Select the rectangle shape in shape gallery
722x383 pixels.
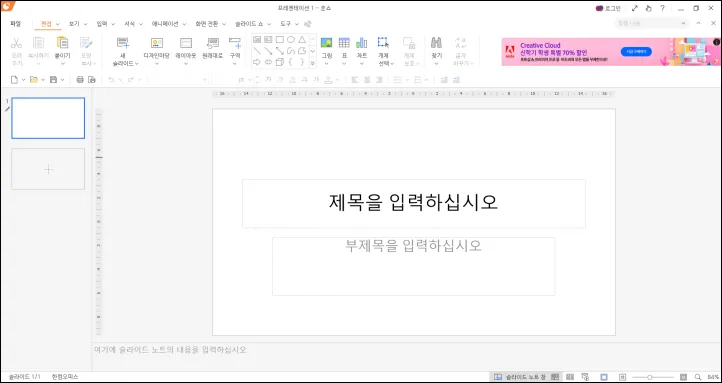[x=279, y=40]
